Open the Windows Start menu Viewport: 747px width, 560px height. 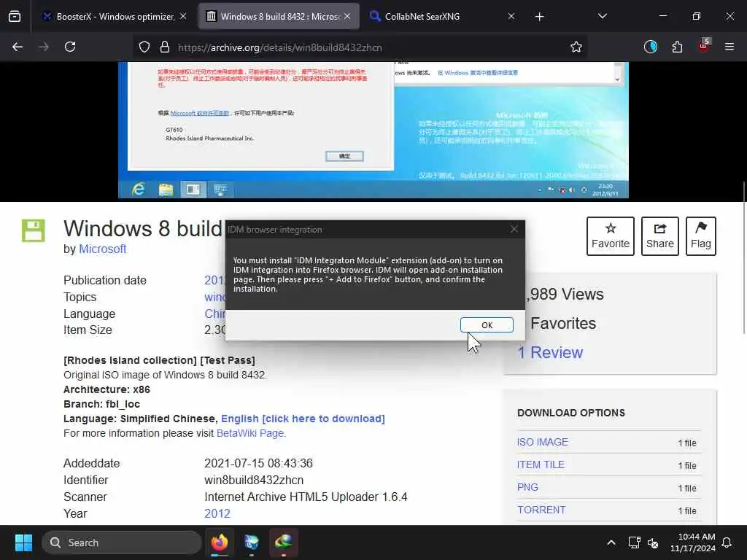[x=23, y=542]
